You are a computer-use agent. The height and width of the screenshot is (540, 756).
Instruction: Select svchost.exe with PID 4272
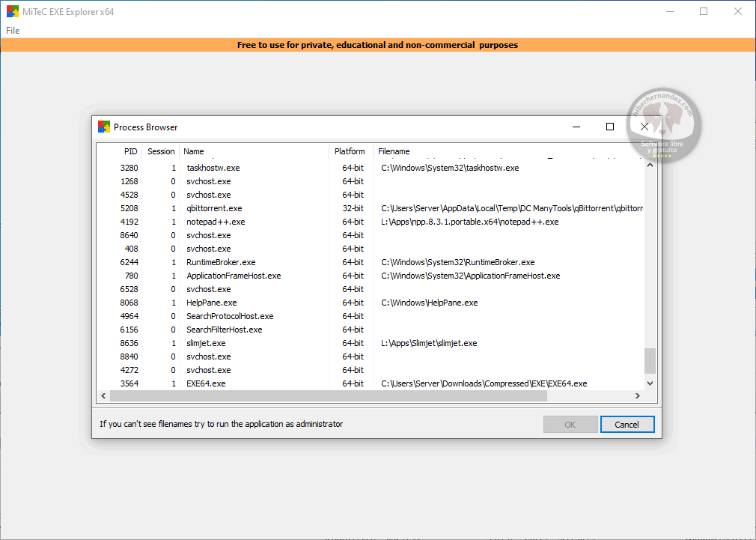click(371, 371)
